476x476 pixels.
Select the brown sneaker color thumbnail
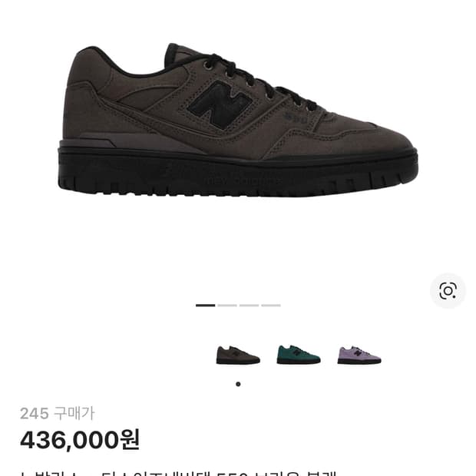238,355
